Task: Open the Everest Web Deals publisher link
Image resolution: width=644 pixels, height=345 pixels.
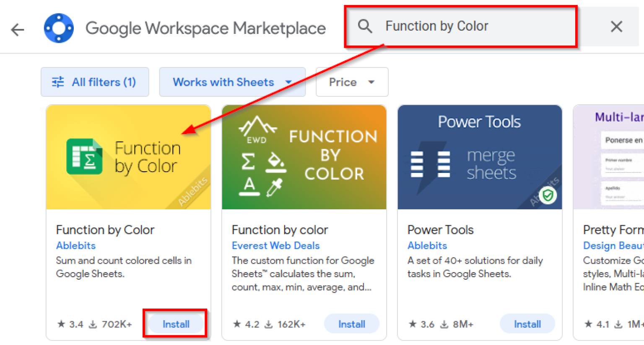Action: coord(275,245)
